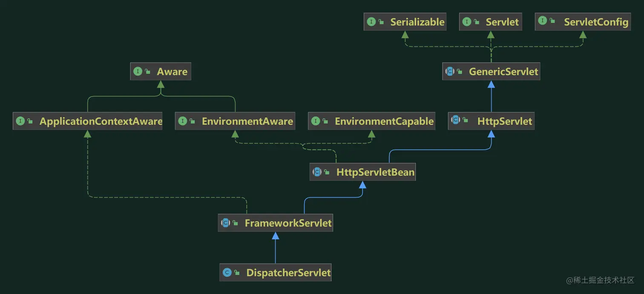Click the visibility lock icon on ApplicationContextAware
Viewport: 644px width, 294px height.
(30, 121)
